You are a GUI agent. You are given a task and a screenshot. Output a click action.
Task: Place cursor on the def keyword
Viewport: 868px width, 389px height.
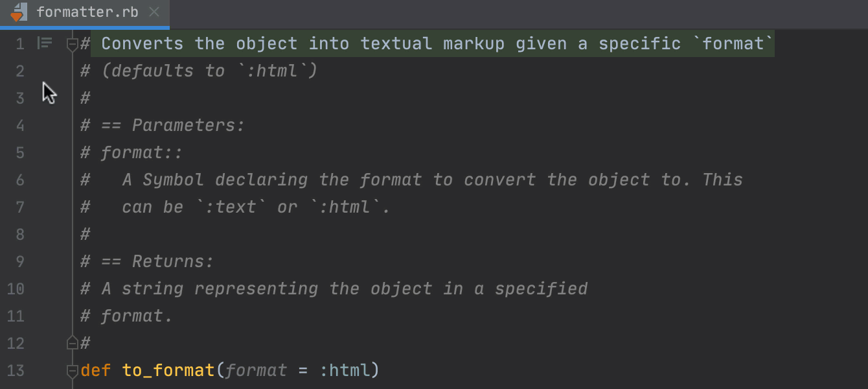coord(96,370)
